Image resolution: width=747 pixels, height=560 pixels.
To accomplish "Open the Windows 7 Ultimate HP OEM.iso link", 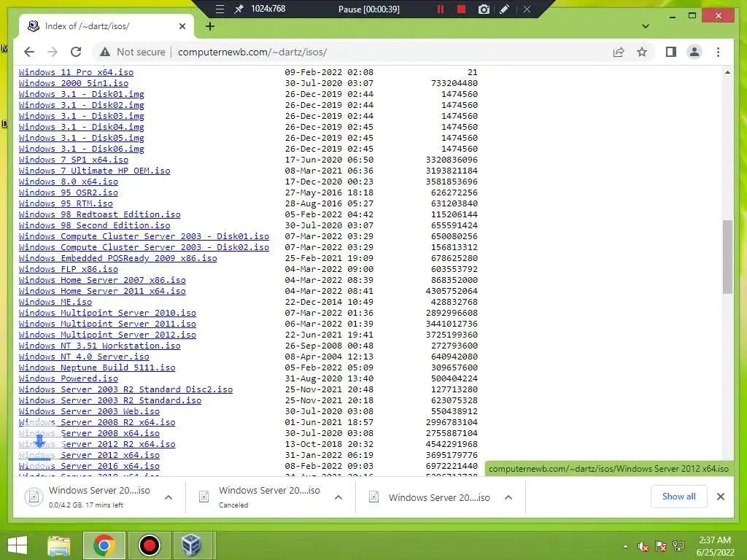I will [x=94, y=171].
